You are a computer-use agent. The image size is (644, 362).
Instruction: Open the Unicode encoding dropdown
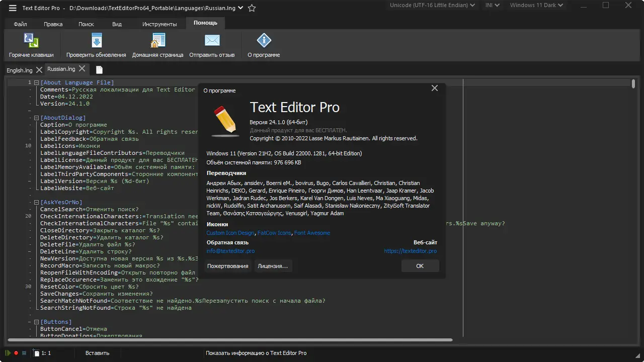pos(433,5)
